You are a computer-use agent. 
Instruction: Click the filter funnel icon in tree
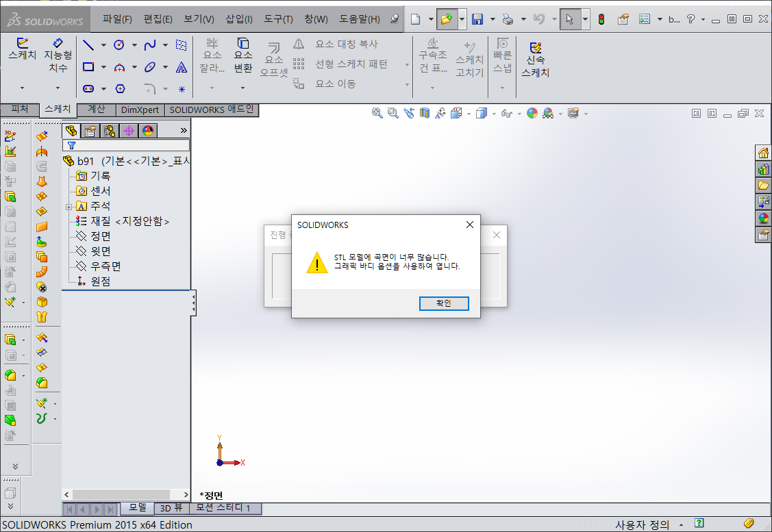coord(71,145)
